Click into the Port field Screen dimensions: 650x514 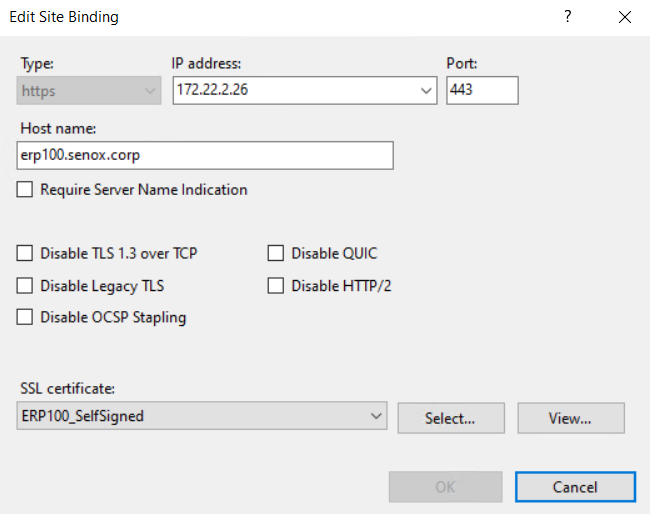[x=482, y=91]
